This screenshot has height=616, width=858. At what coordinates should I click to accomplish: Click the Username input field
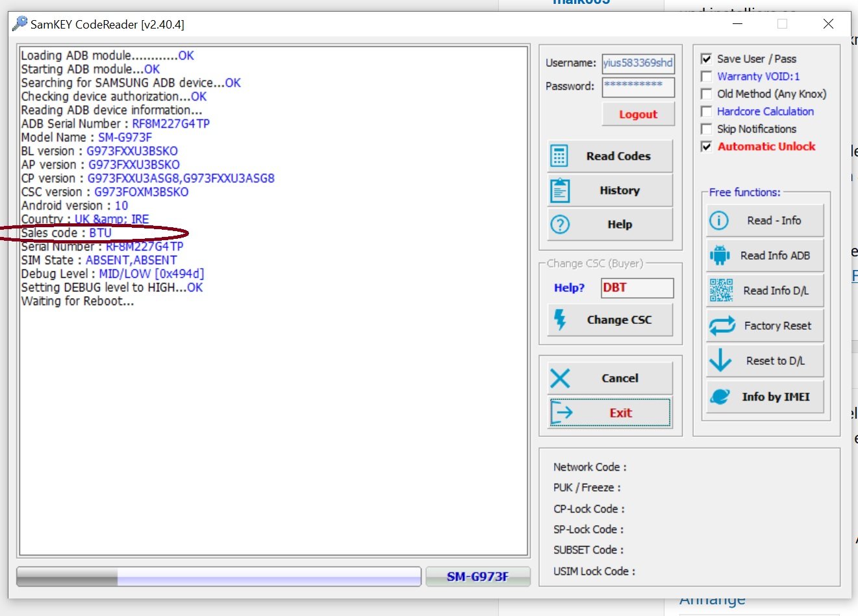tap(638, 64)
